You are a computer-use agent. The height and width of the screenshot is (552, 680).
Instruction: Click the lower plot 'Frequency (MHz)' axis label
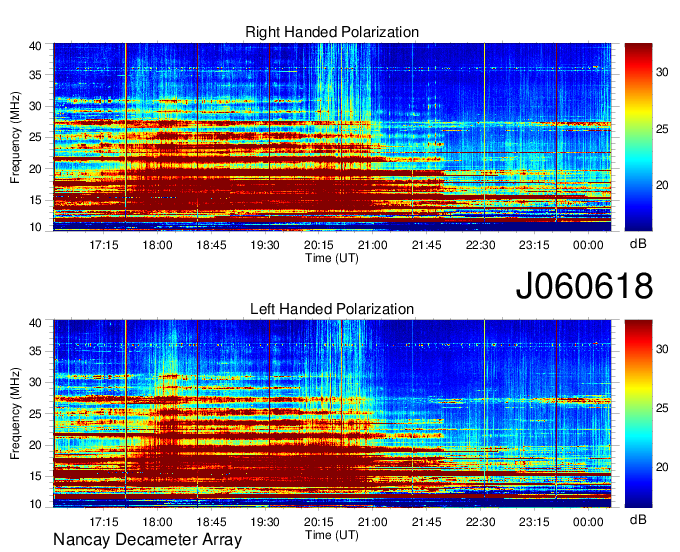click(x=15, y=414)
